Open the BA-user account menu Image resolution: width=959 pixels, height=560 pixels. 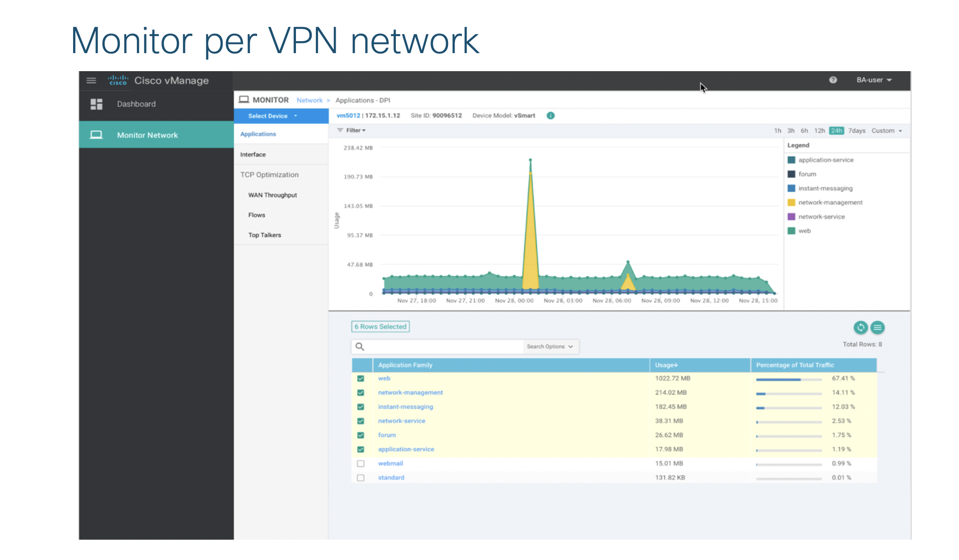873,80
